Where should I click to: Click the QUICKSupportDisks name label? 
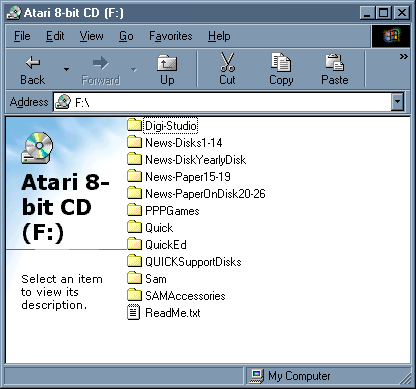pos(193,262)
